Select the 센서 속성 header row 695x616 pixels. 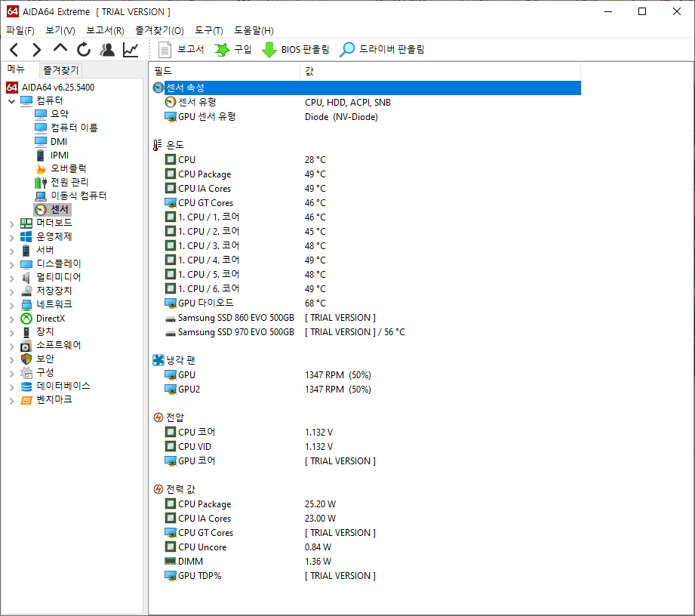367,88
